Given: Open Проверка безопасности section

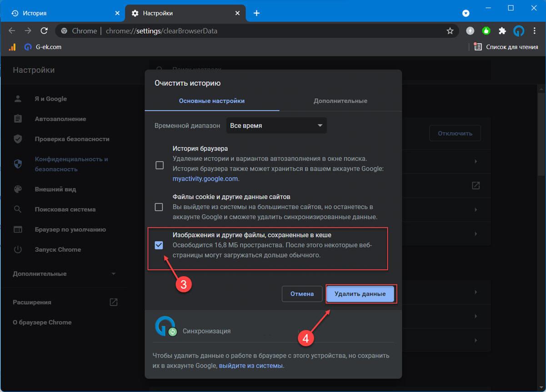Looking at the screenshot, I should tap(72, 139).
